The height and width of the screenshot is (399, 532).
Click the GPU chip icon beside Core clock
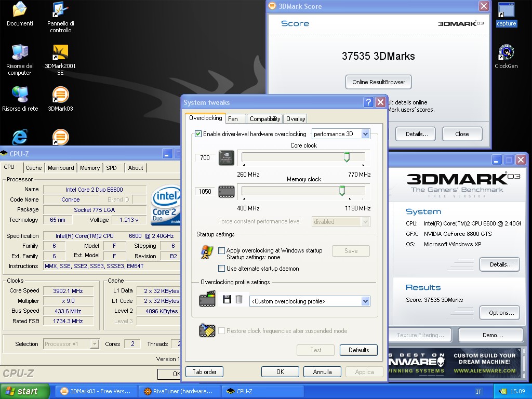[227, 158]
